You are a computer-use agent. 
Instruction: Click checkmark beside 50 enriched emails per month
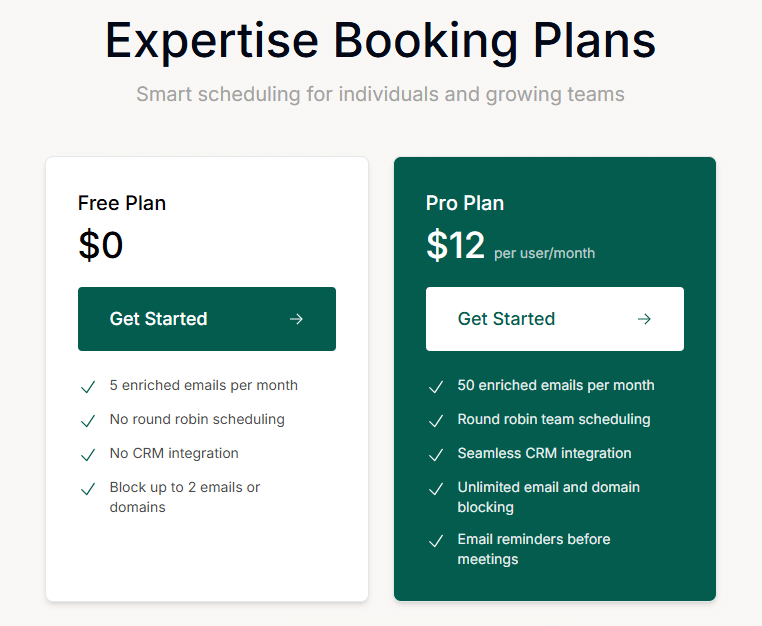(436, 387)
